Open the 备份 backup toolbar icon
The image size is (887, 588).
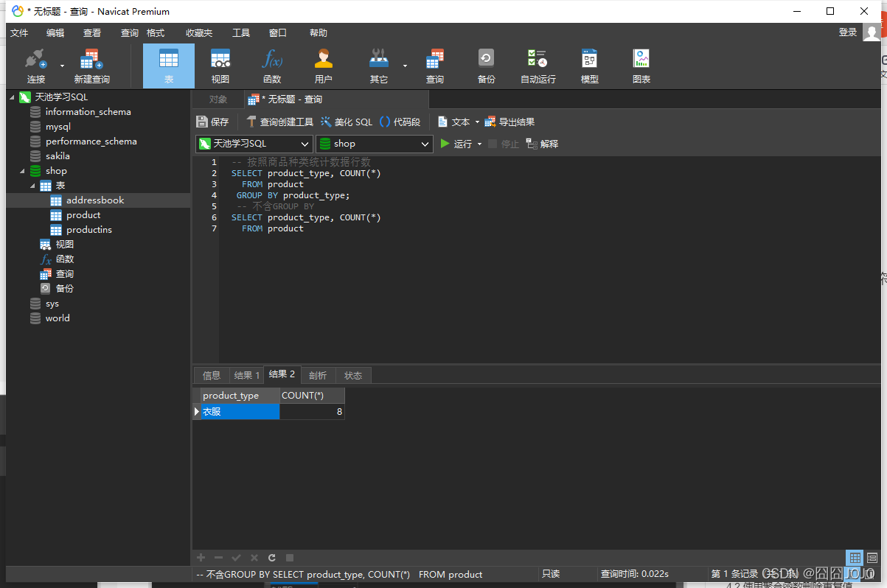pos(486,66)
